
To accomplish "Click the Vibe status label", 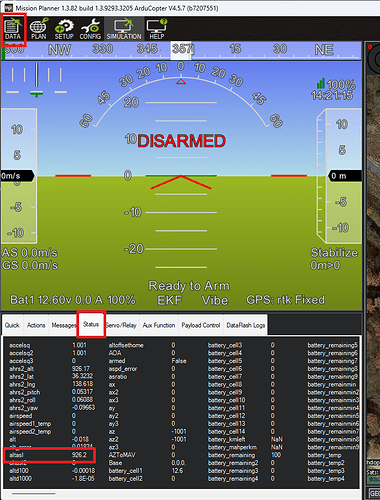I will pos(215,300).
